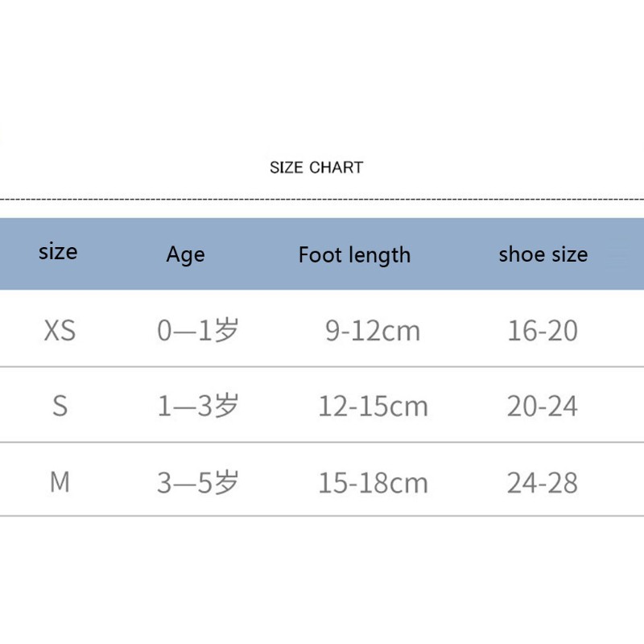Click the M size cell

pyautogui.click(x=60, y=482)
